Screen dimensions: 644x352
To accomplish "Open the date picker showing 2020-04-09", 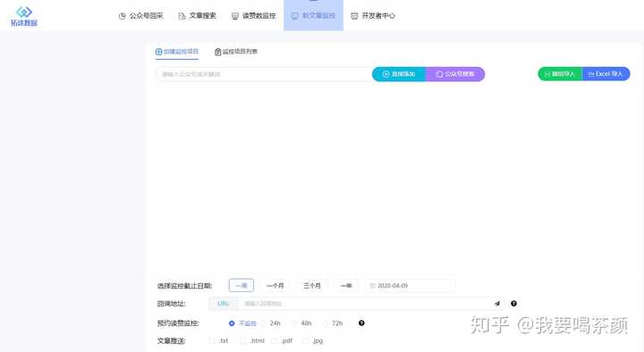I will [410, 286].
